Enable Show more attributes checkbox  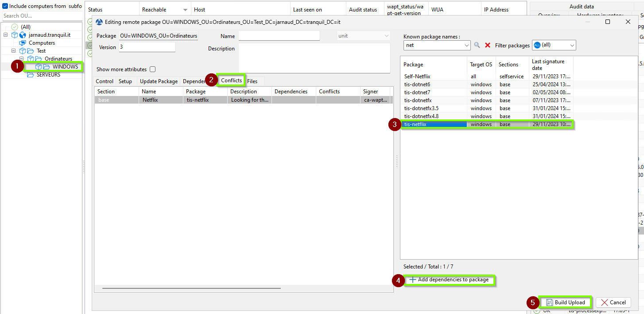(153, 69)
